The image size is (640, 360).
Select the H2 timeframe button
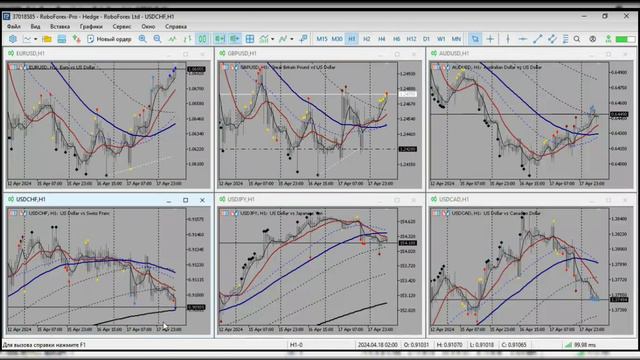[367, 39]
